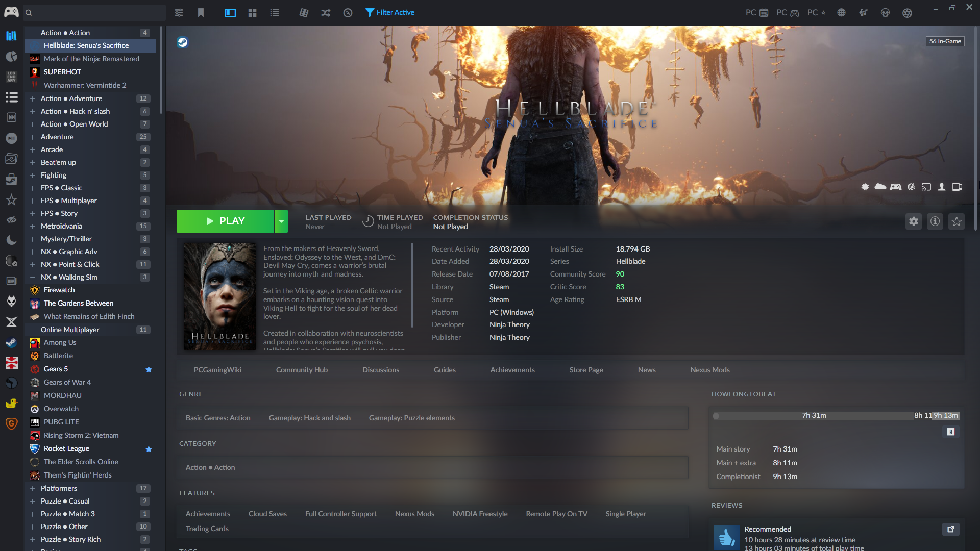Viewport: 980px width, 551px height.
Task: Toggle favorite star for this game
Action: pos(956,221)
